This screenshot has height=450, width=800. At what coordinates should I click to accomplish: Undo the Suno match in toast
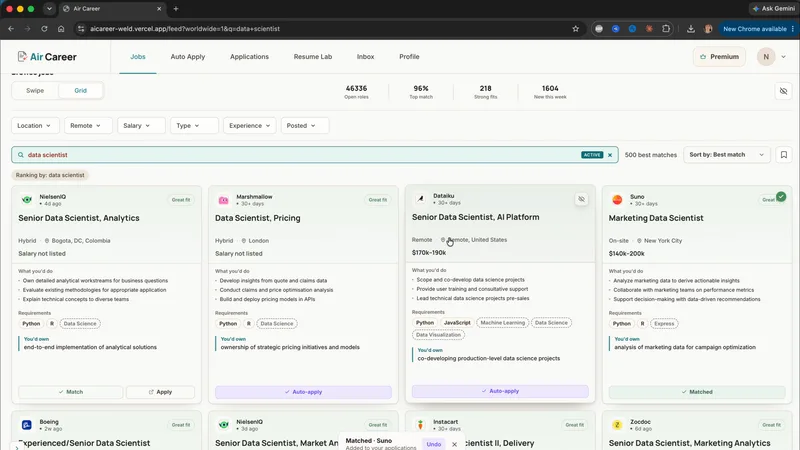pyautogui.click(x=434, y=444)
